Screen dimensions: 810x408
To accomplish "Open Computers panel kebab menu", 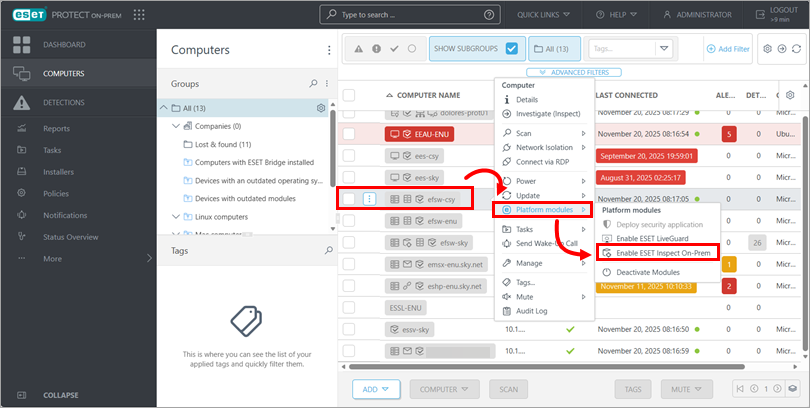I will click(x=329, y=50).
